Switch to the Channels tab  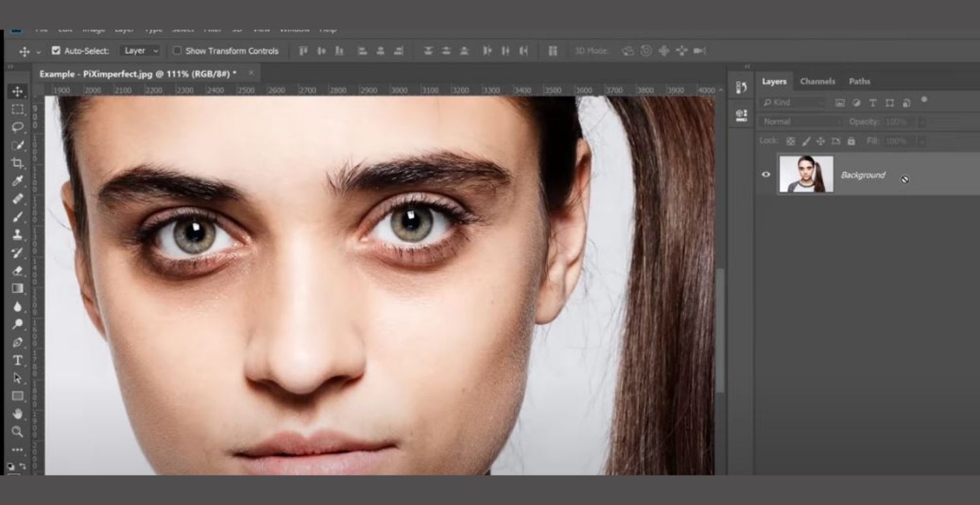point(817,81)
